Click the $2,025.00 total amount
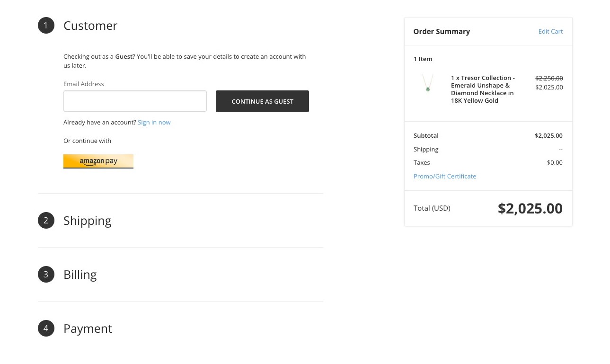Image resolution: width=610 pixels, height=364 pixels. pos(530,208)
